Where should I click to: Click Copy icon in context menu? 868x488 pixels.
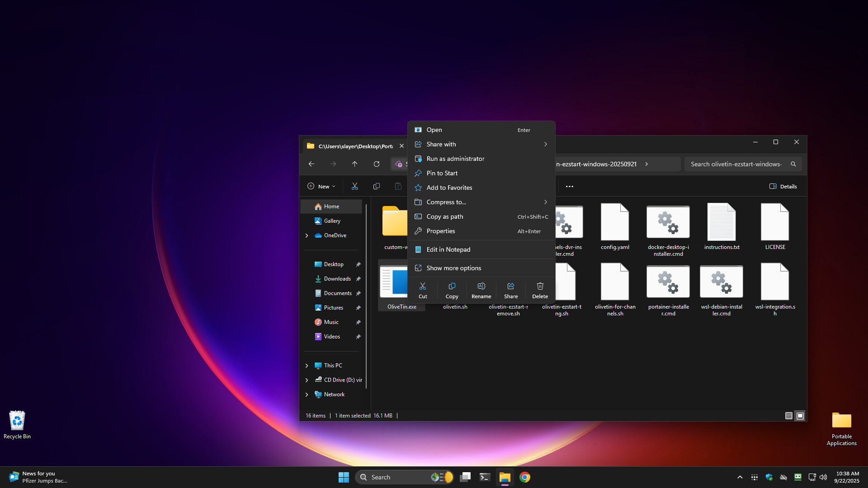(452, 290)
